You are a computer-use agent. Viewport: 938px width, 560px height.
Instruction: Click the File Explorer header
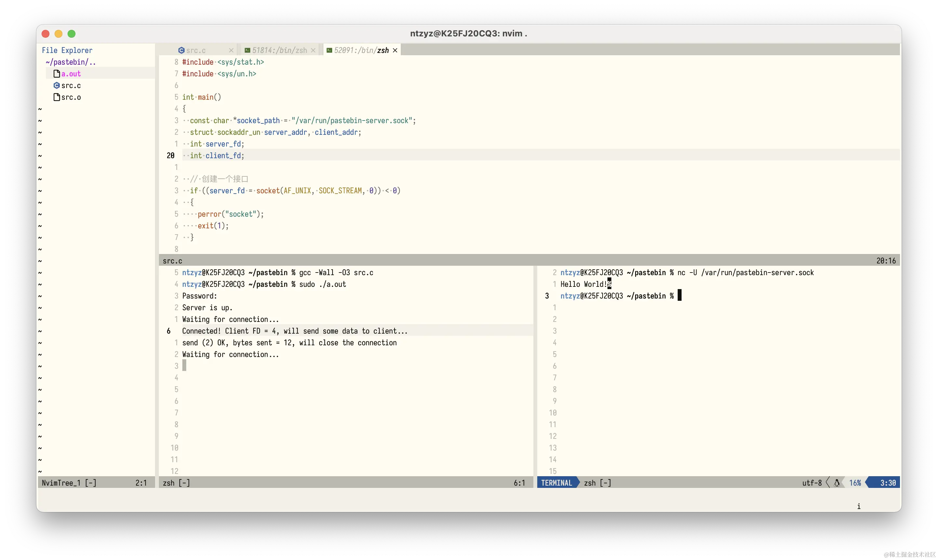click(x=67, y=50)
